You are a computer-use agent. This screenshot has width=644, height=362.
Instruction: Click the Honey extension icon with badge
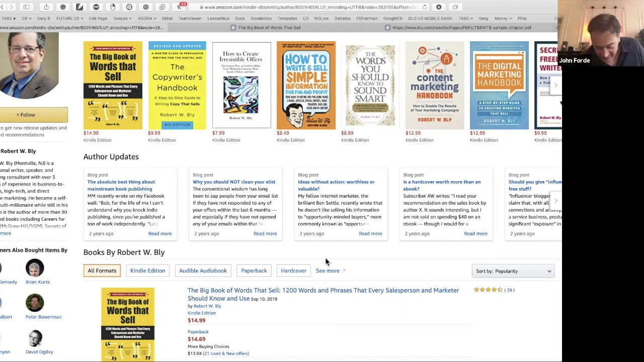(180, 7)
